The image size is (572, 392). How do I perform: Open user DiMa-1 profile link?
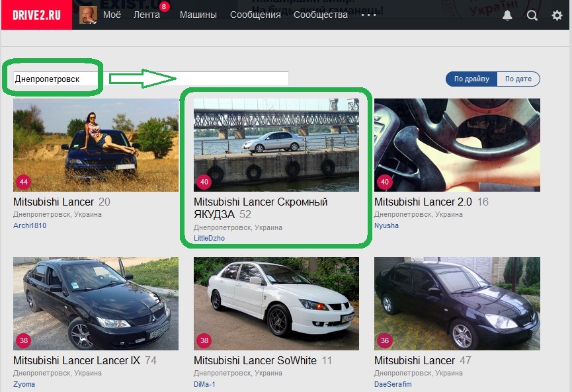[204, 384]
